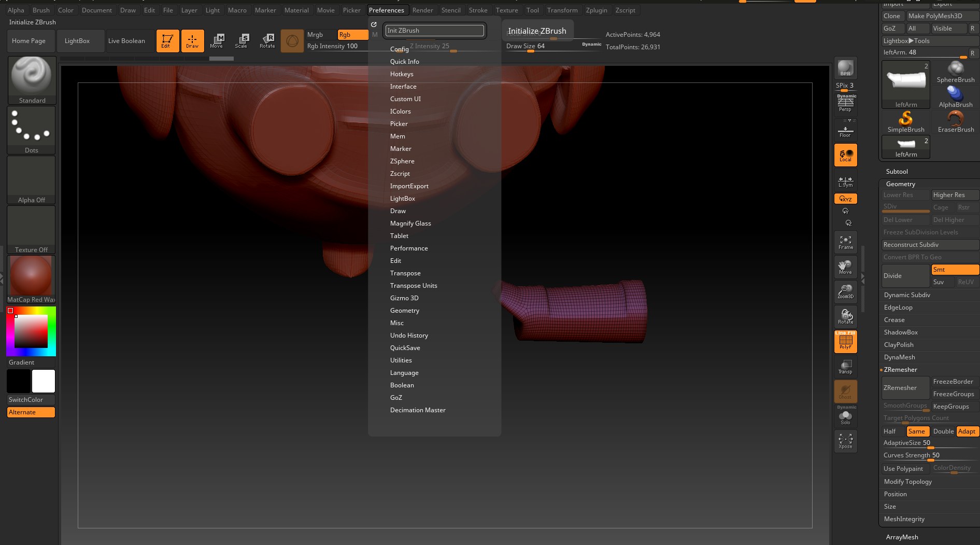The height and width of the screenshot is (545, 980).
Task: Open the Alpha Off selector
Action: click(x=32, y=179)
